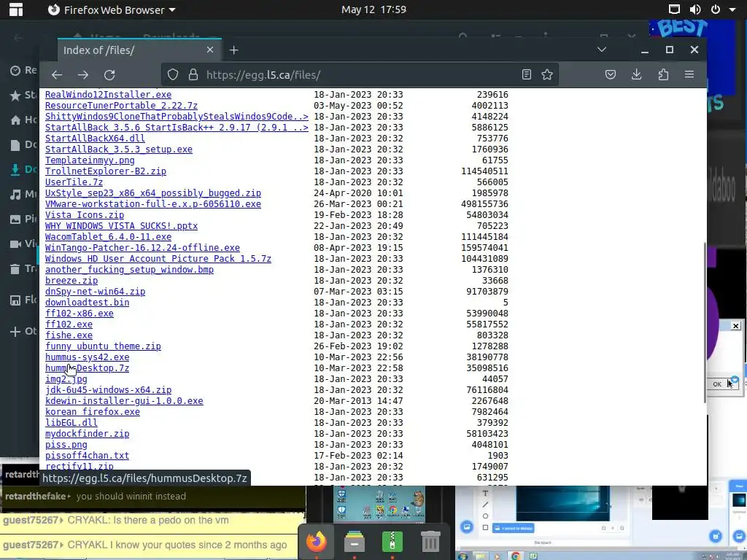The height and width of the screenshot is (560, 747).
Task: Open Other Locations plus in file manager sidebar
Action: point(24,331)
